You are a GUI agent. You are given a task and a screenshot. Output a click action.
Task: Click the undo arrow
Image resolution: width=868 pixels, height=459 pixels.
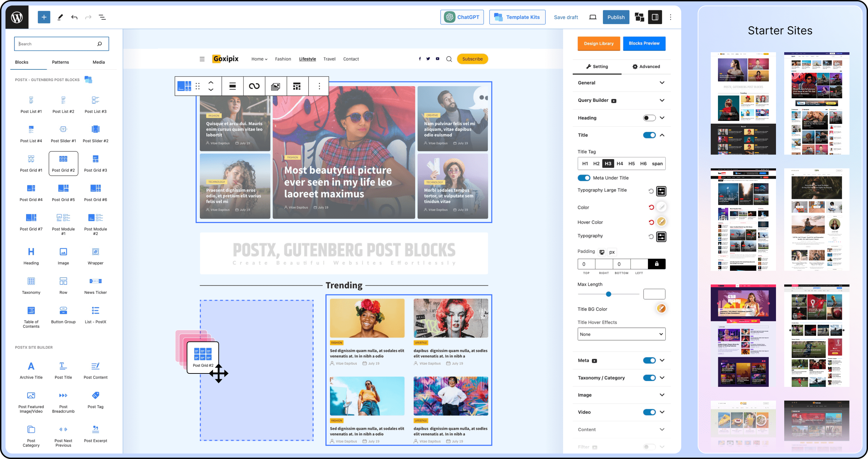pos(74,17)
